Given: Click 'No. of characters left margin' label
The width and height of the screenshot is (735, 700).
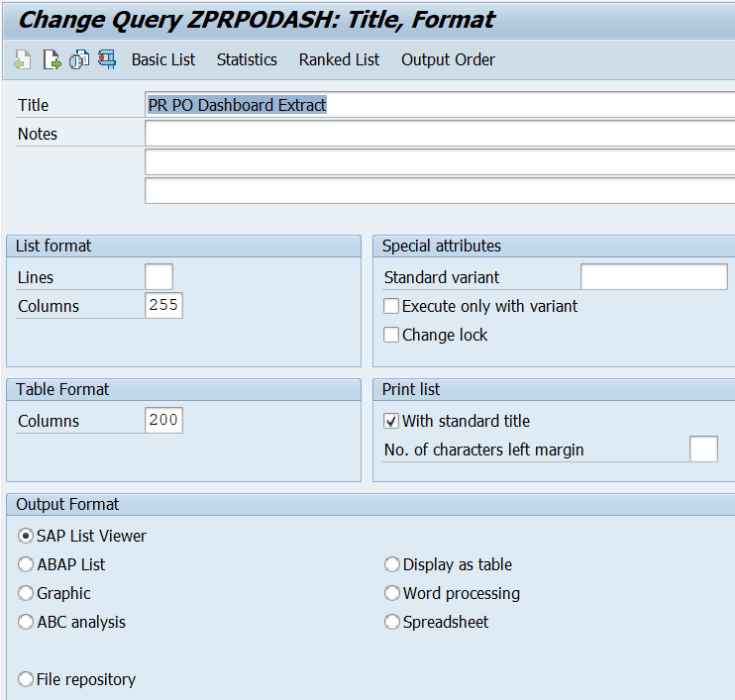Looking at the screenshot, I should 483,450.
